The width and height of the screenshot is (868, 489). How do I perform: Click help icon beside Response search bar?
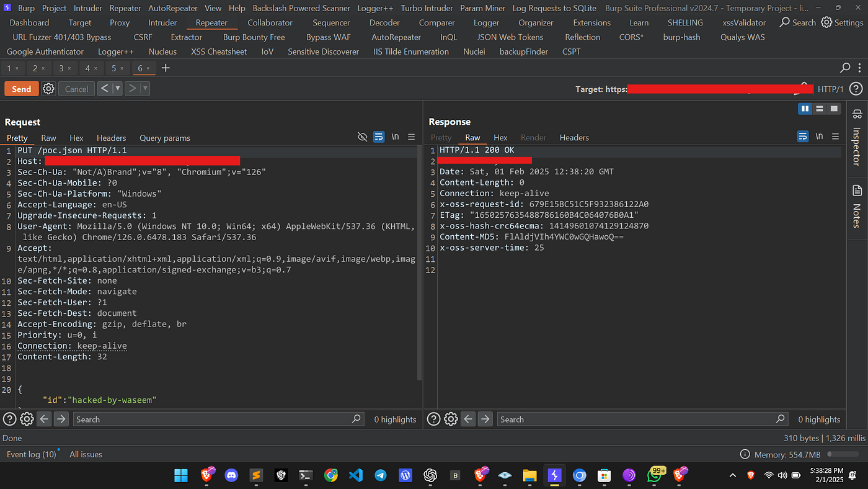[x=434, y=419]
